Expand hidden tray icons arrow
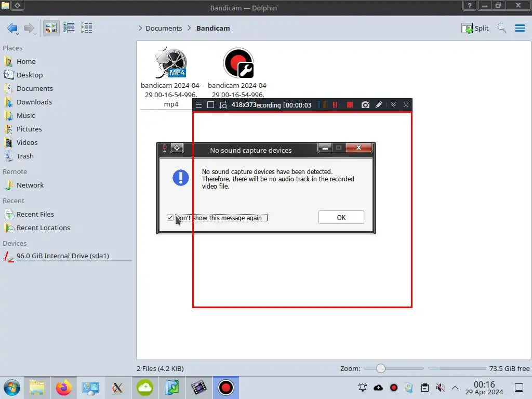 (x=455, y=388)
